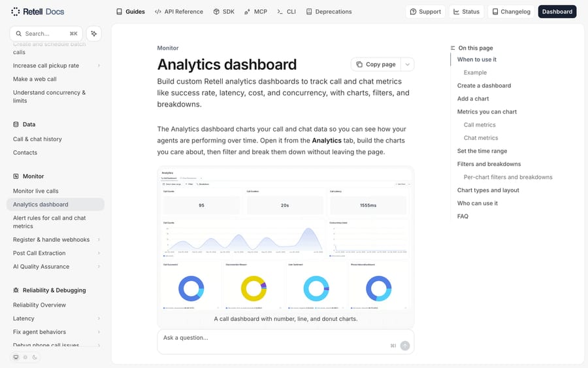Expand Register & handle webhooks chevron
Image resolution: width=588 pixels, height=368 pixels.
[x=99, y=240]
